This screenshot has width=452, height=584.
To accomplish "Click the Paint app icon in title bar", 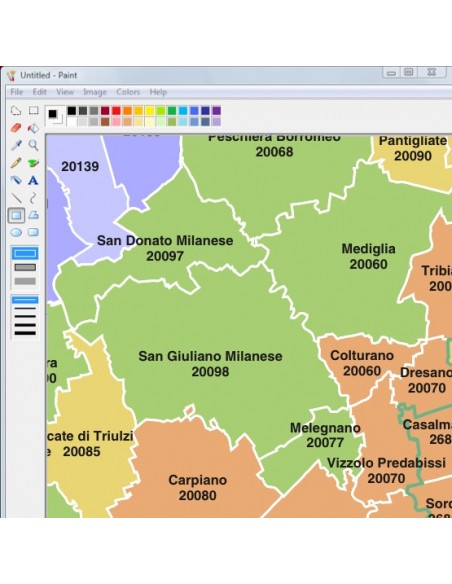I will (12, 75).
